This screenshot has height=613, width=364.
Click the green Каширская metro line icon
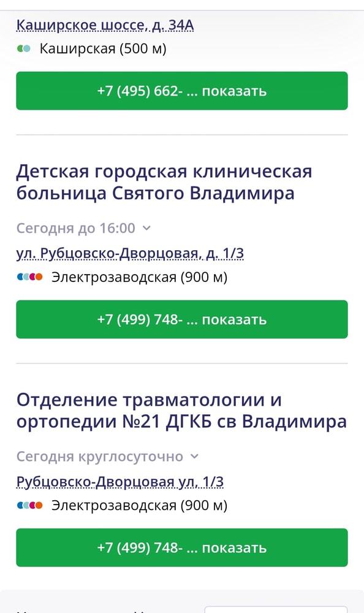(20, 48)
